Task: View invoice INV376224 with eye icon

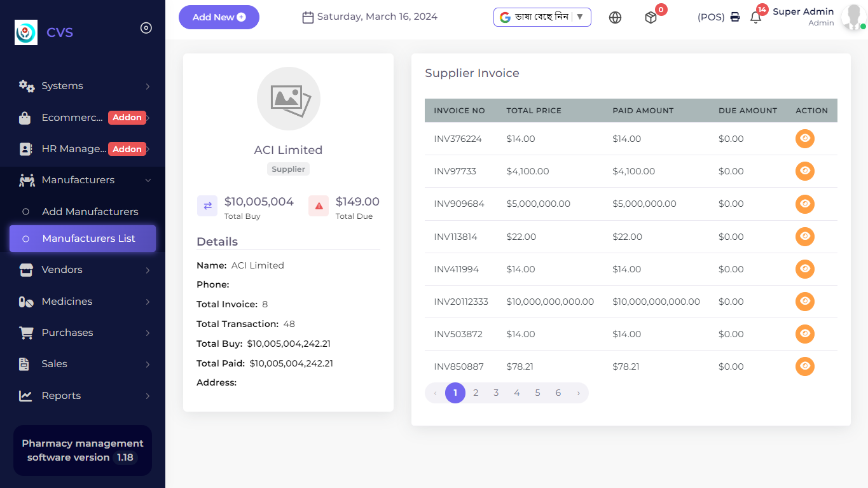Action: [x=804, y=139]
